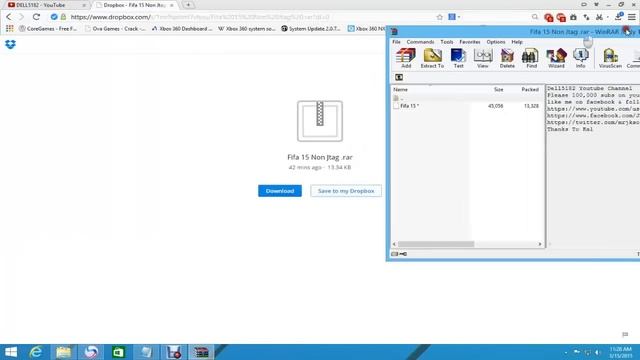The image size is (640, 360).
Task: Switch to WinRAR via taskbar icon
Action: click(x=201, y=352)
